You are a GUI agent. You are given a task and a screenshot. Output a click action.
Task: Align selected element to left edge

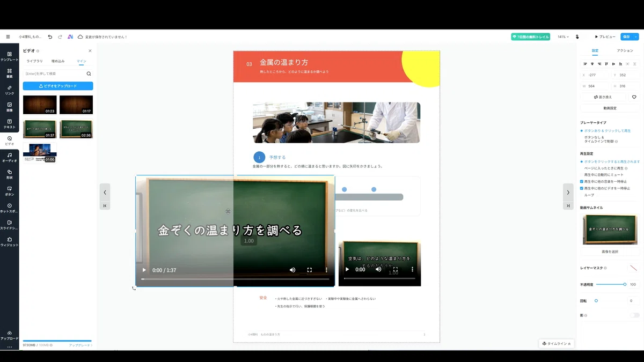tap(585, 64)
